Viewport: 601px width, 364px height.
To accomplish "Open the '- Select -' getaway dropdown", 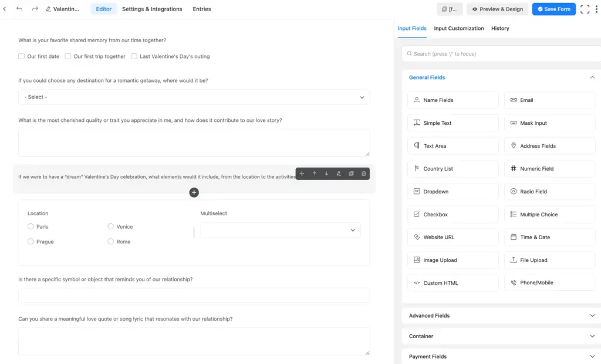I will pos(194,97).
